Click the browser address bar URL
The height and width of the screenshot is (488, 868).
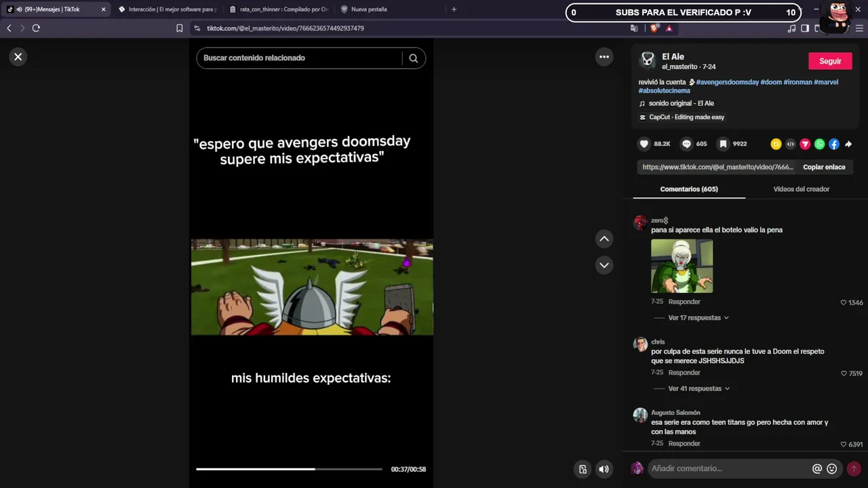pos(285,28)
